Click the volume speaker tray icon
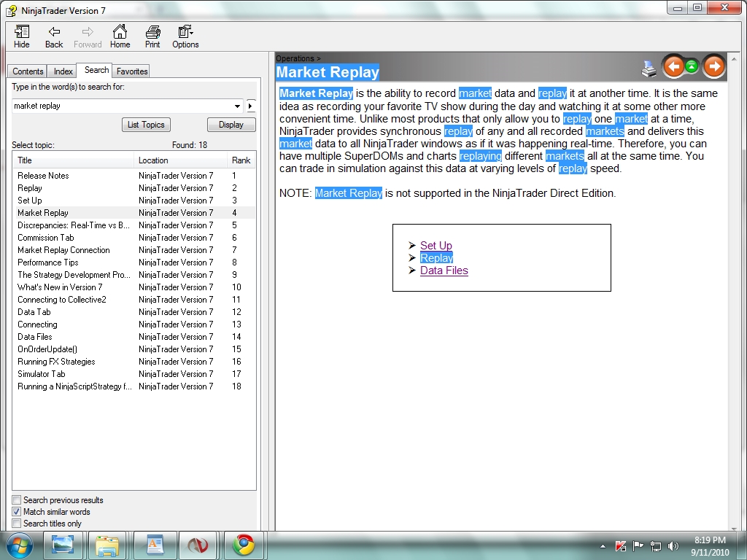The width and height of the screenshot is (747, 560). coord(673,546)
